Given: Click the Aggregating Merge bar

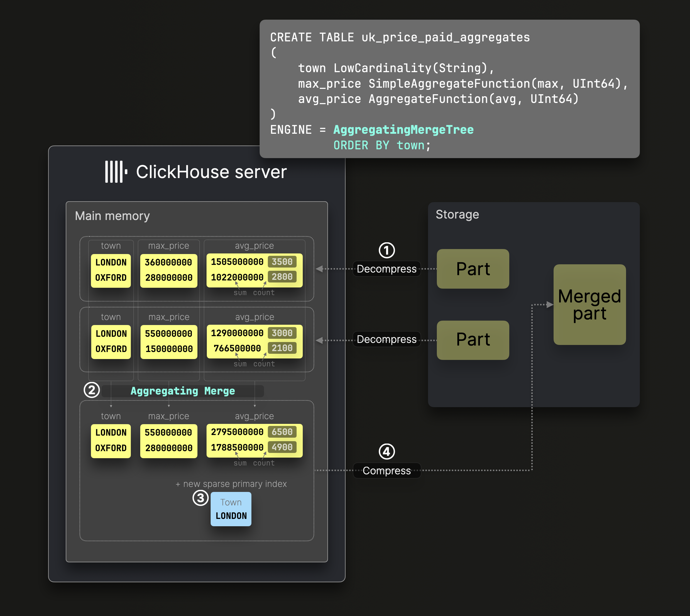Looking at the screenshot, I should (183, 391).
